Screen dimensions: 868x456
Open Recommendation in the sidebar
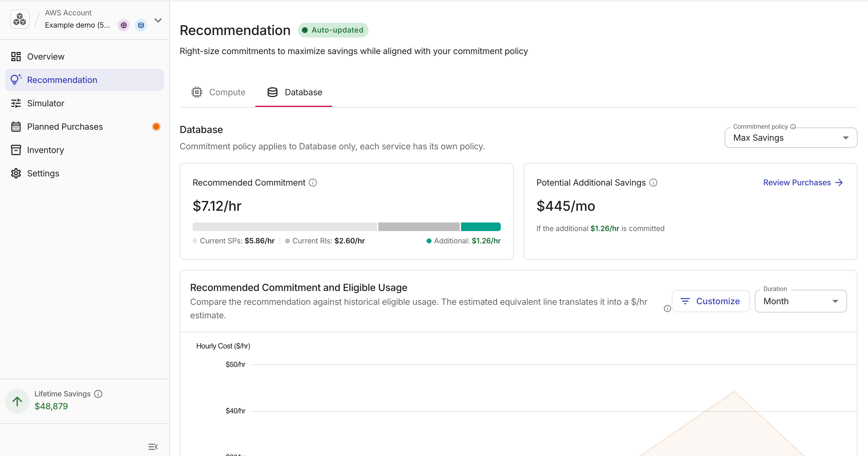tap(84, 80)
